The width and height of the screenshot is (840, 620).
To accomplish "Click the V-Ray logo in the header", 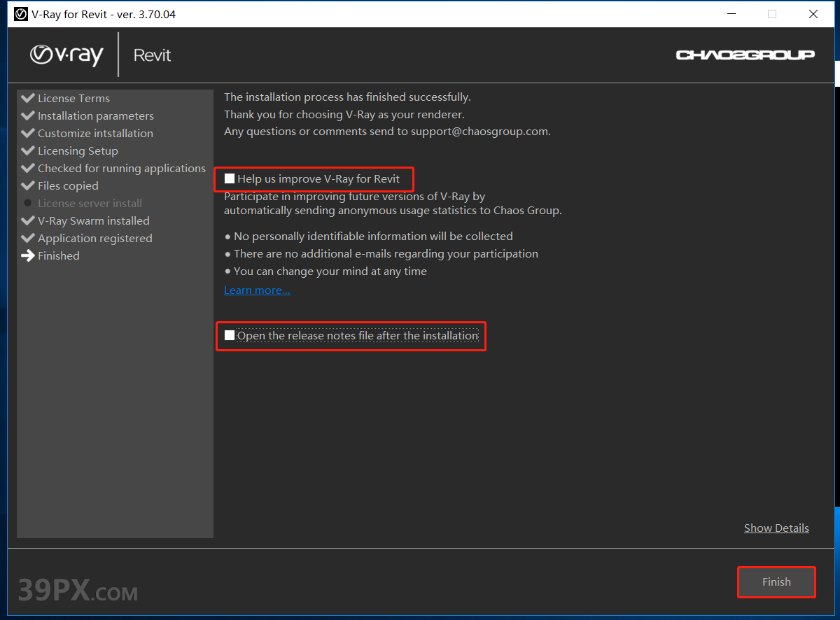I will (x=66, y=55).
